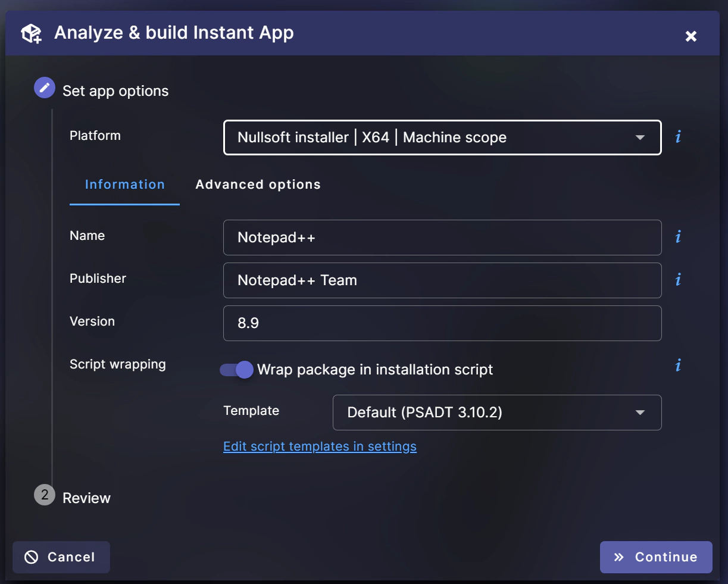Click the Version field showing 8.9
The height and width of the screenshot is (584, 728).
click(x=442, y=323)
